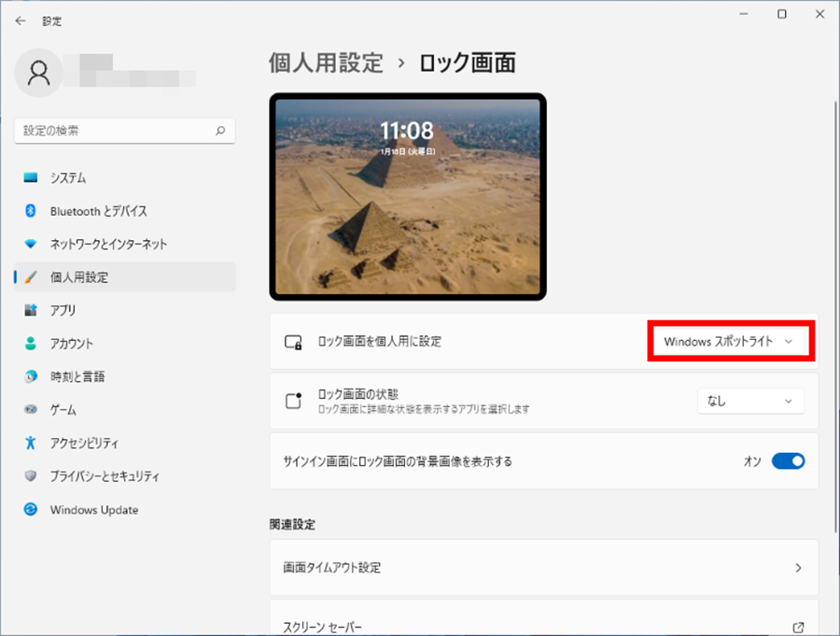Image resolution: width=840 pixels, height=636 pixels.
Task: Click the network Wi-Fi icon
Action: pos(31,244)
